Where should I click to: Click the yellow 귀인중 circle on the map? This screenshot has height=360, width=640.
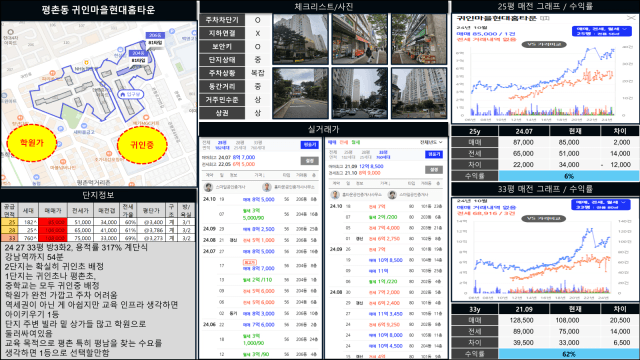tap(142, 145)
